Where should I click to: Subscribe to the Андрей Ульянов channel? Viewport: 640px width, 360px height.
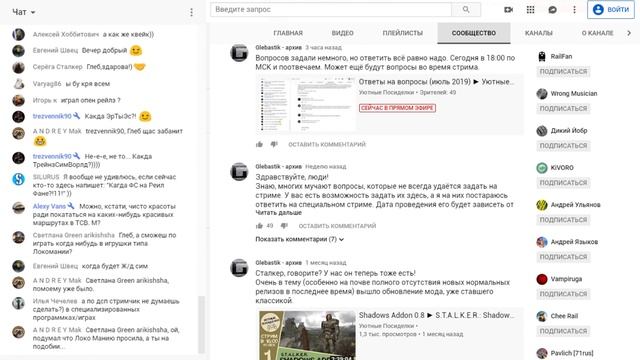(563, 220)
